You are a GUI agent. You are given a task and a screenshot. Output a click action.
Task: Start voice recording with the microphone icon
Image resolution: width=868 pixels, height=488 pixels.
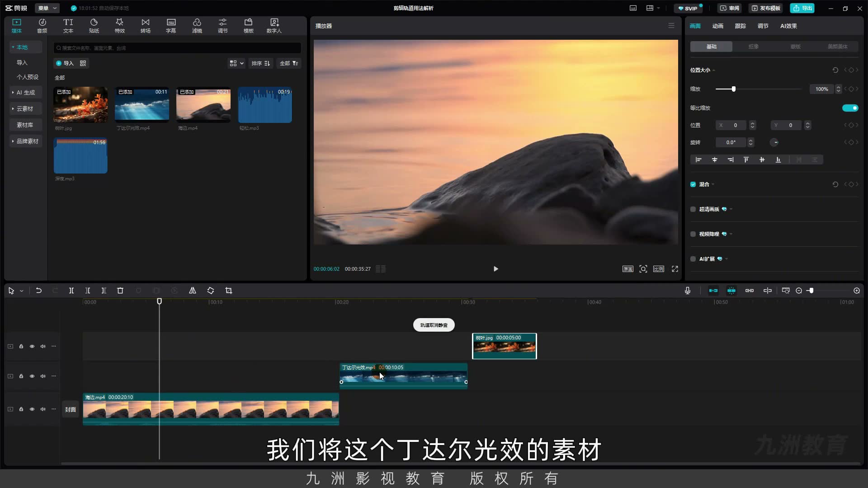pos(688,291)
